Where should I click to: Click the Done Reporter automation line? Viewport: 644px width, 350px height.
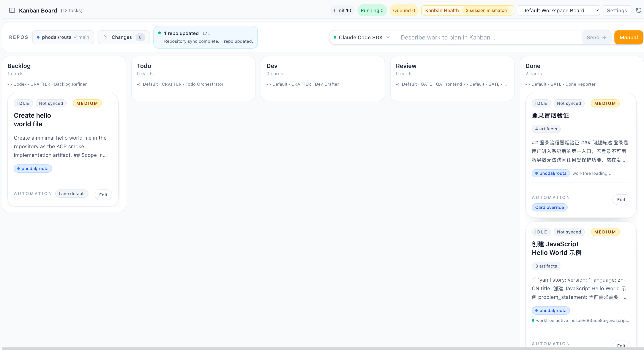560,84
